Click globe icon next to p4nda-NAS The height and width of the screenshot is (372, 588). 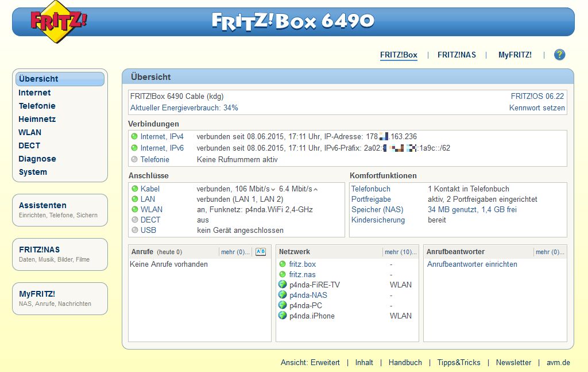tap(283, 295)
